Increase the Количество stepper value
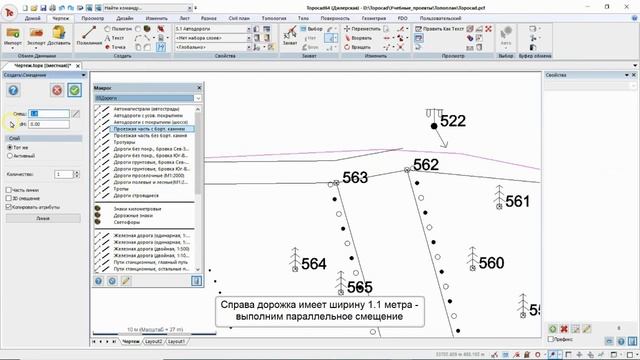Screen dimensions: 640x360 (x=76, y=172)
